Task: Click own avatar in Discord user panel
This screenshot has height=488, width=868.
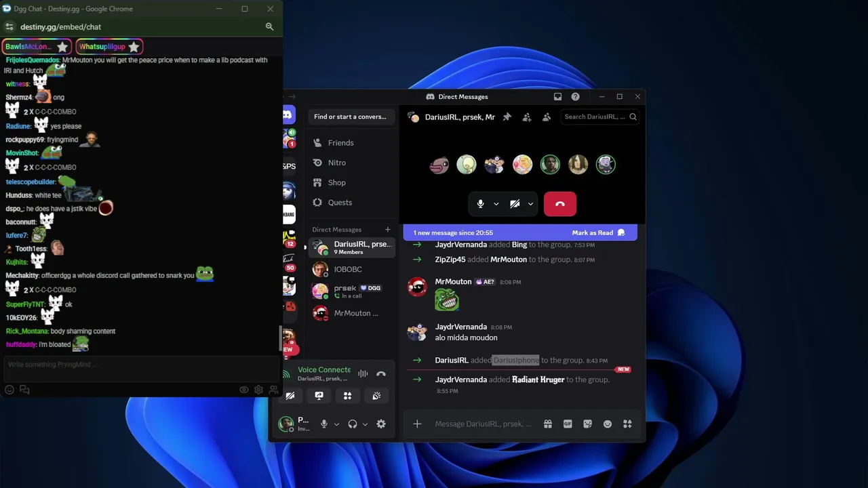Action: [x=286, y=424]
